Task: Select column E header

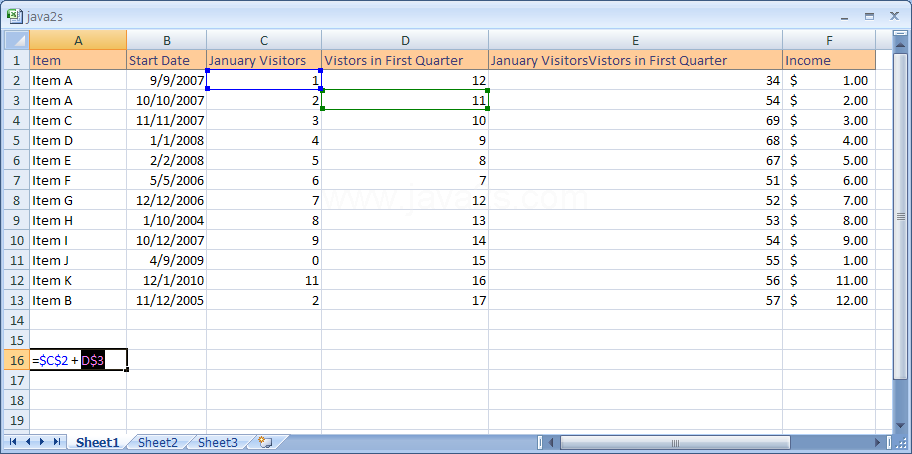Action: [635, 40]
